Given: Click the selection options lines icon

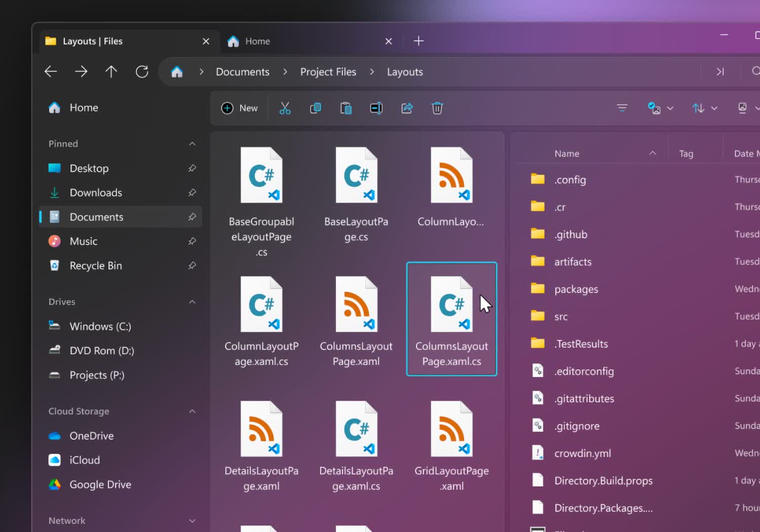Looking at the screenshot, I should pos(622,108).
